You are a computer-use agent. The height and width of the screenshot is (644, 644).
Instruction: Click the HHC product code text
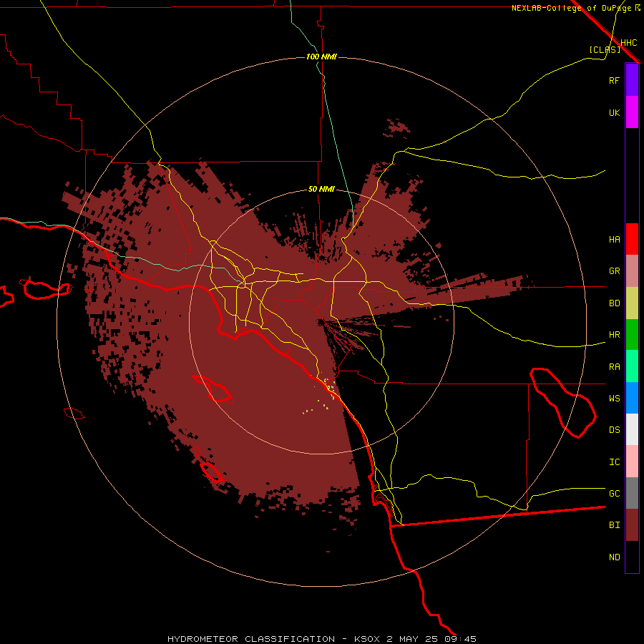pos(628,43)
